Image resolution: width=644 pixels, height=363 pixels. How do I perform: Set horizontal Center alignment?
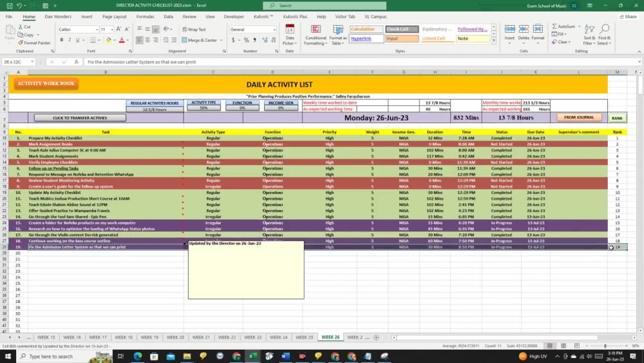click(147, 40)
